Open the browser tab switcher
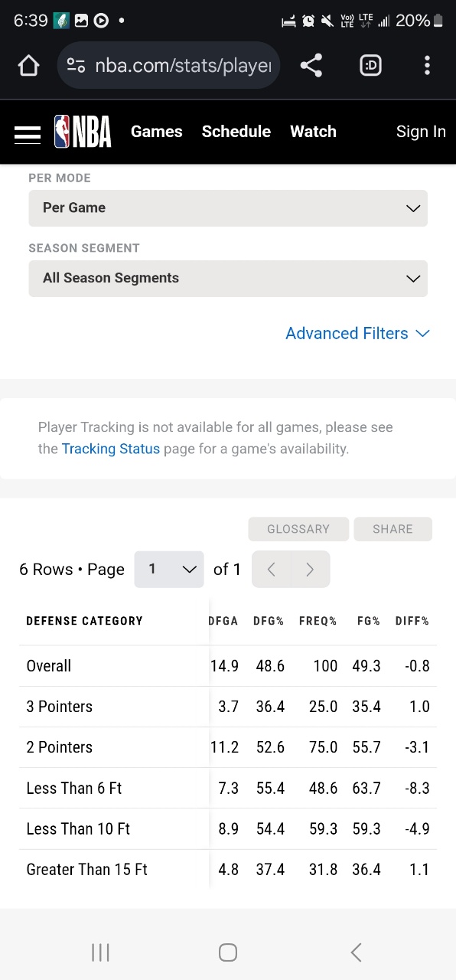Screen dimensions: 456x980 pyautogui.click(x=370, y=66)
